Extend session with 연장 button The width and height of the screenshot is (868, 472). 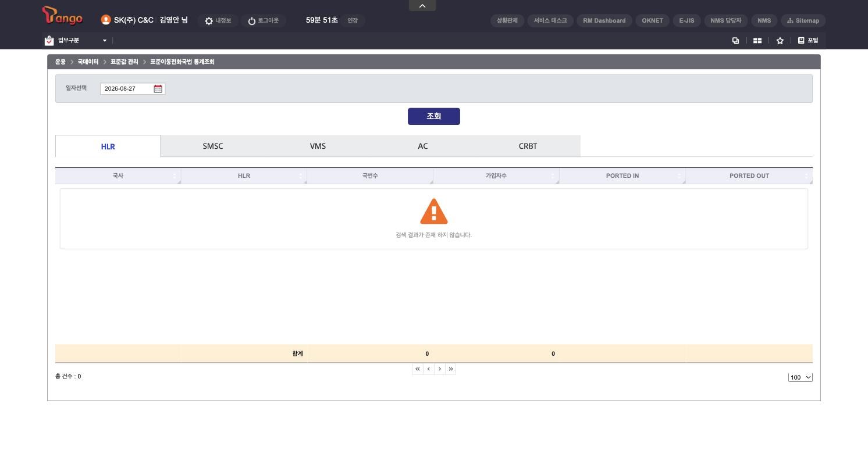[x=353, y=20]
